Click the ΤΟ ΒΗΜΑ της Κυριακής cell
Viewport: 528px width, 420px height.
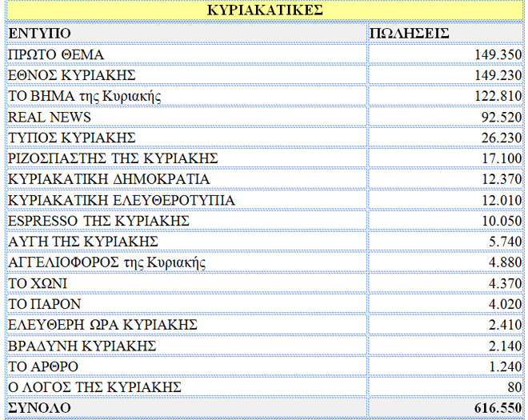coord(85,96)
